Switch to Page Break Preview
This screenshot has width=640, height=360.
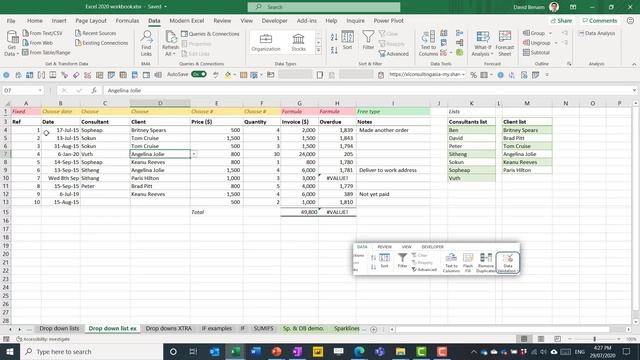(557, 339)
